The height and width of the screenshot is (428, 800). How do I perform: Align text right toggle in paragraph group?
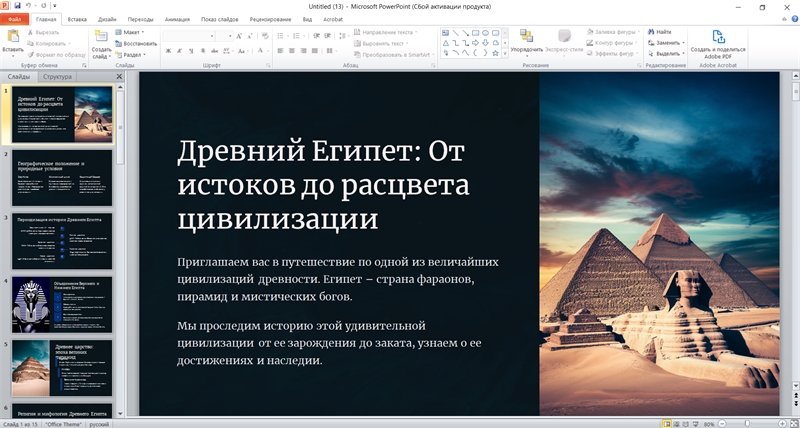(303, 51)
